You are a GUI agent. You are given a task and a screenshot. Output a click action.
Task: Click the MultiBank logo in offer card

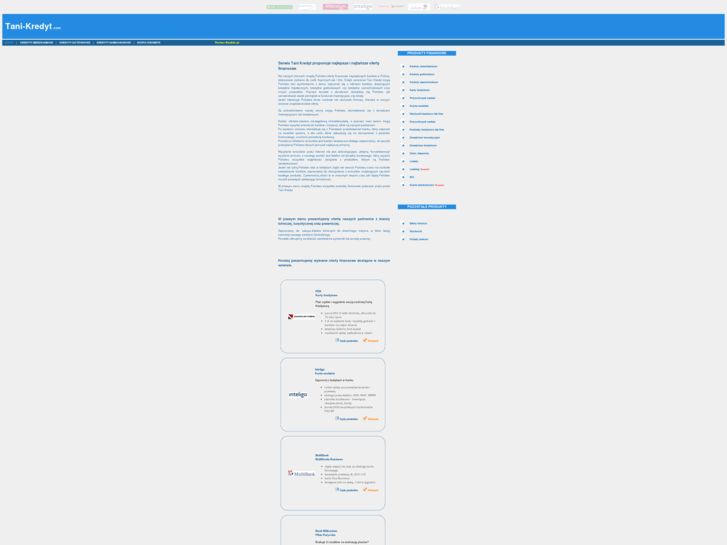[x=301, y=474]
